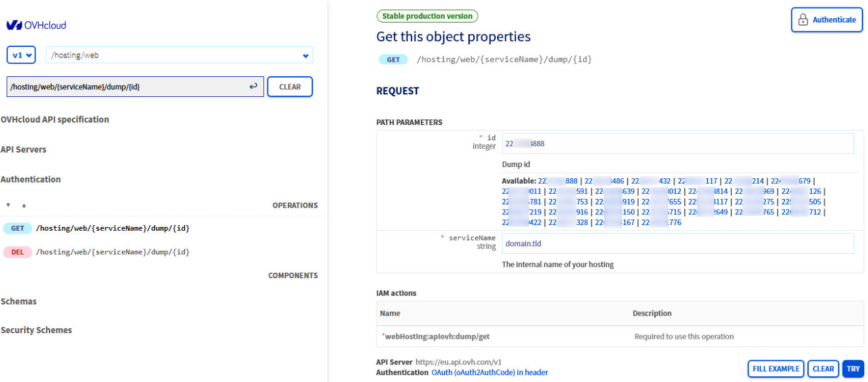Screen dimensions: 868x382
Task: Click the enter arrow icon in filter field
Action: (x=253, y=87)
